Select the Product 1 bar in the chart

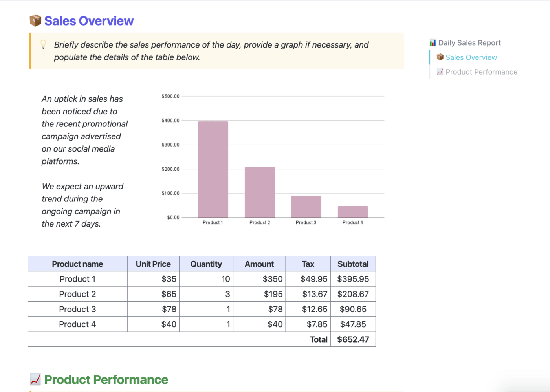tap(213, 169)
